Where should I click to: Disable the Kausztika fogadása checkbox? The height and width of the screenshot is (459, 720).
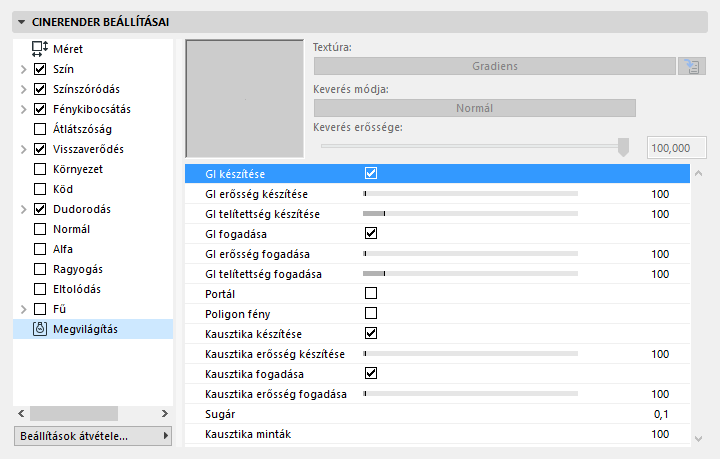click(x=371, y=373)
